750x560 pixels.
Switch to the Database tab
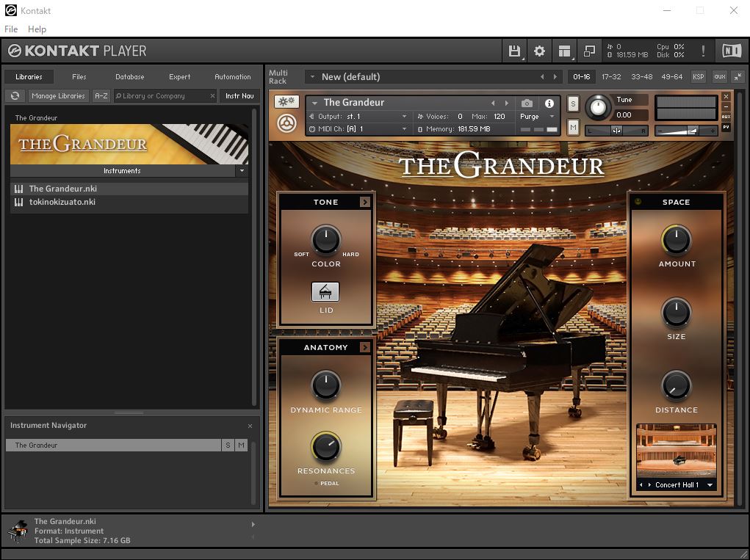tap(129, 76)
